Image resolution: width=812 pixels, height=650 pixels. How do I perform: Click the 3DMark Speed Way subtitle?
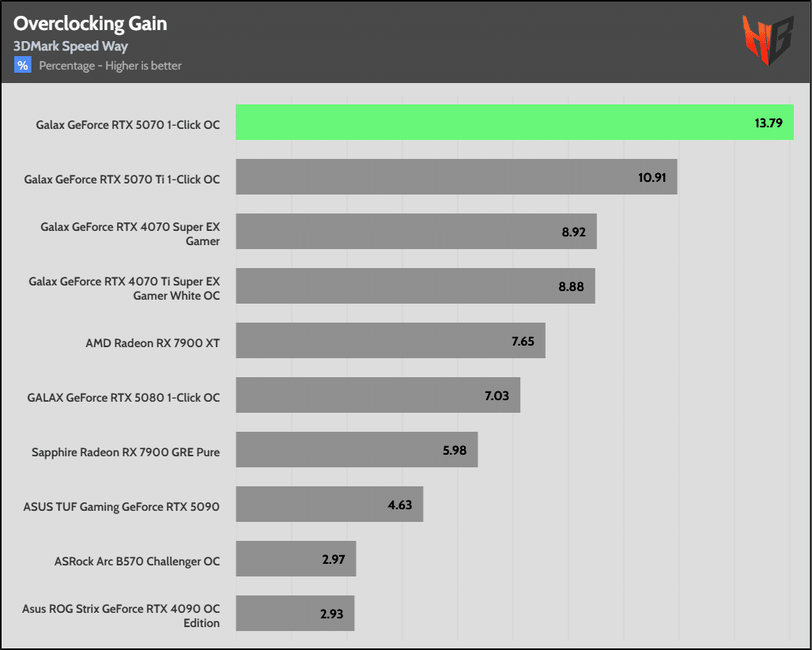(70, 47)
